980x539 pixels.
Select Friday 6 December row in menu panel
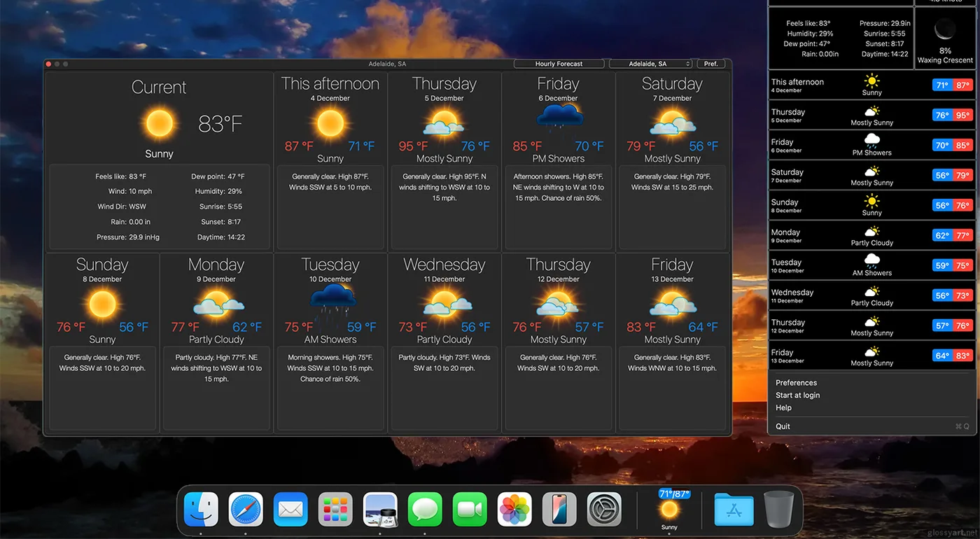coord(872,146)
